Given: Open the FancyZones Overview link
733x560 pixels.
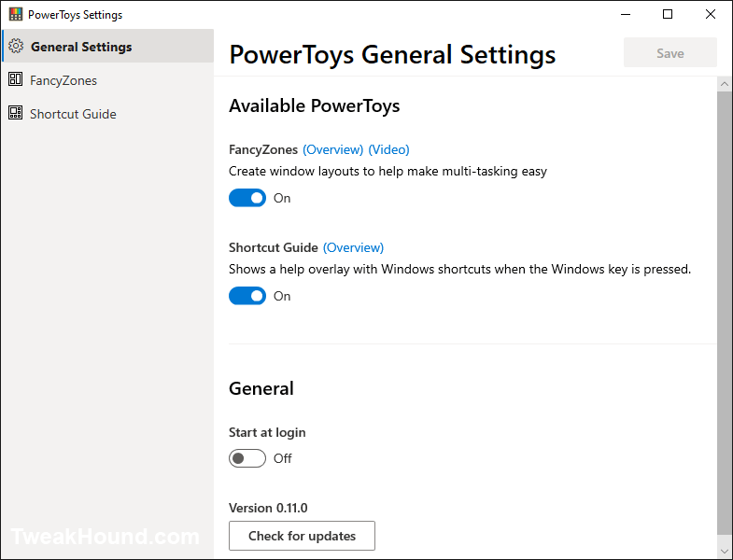Looking at the screenshot, I should point(332,149).
